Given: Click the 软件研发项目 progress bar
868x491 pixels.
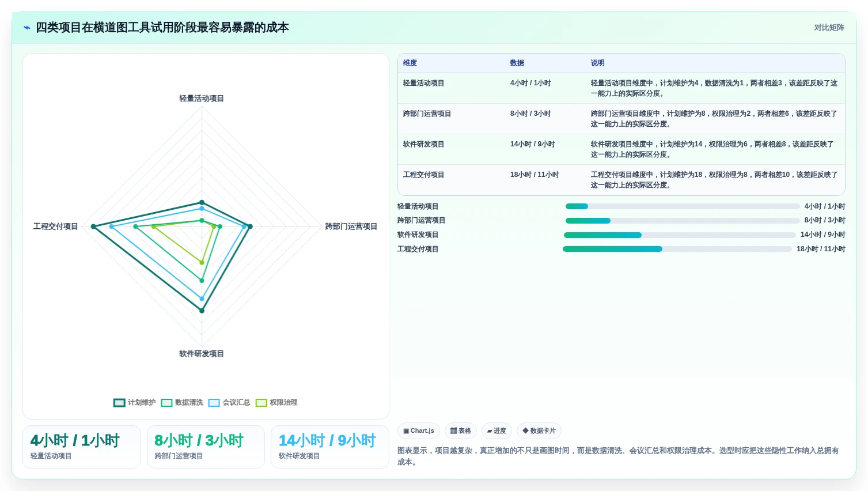Looking at the screenshot, I should [680, 235].
